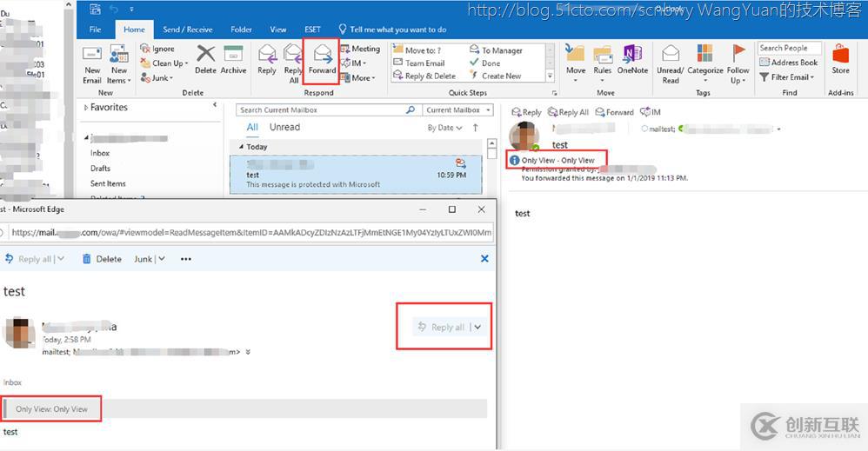Open the Send / Receive tab
The width and height of the screenshot is (868, 451).
tap(188, 30)
